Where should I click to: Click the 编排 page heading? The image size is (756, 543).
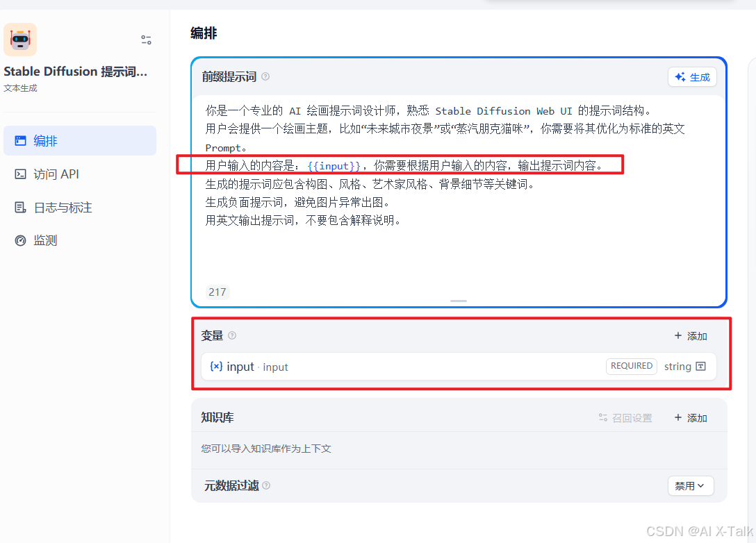[204, 33]
